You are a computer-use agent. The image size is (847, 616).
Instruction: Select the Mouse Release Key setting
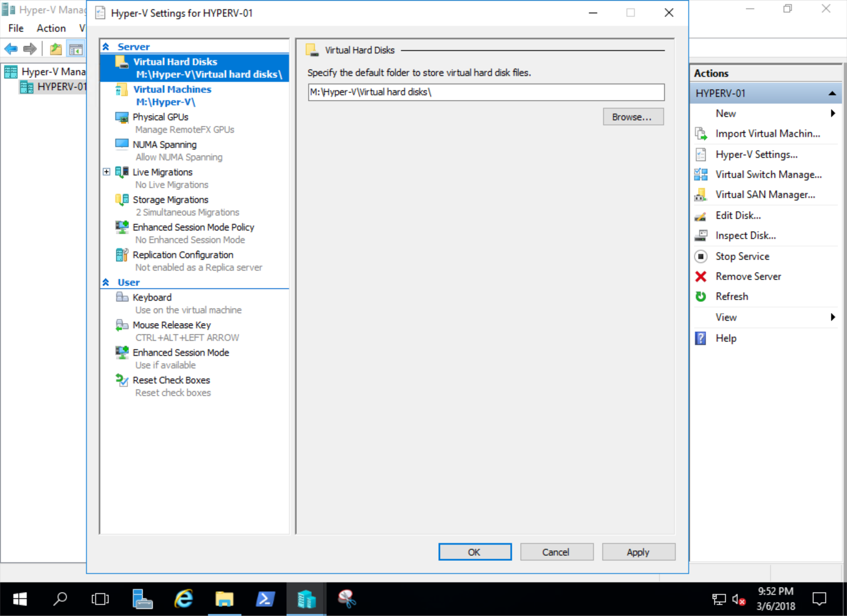click(172, 325)
